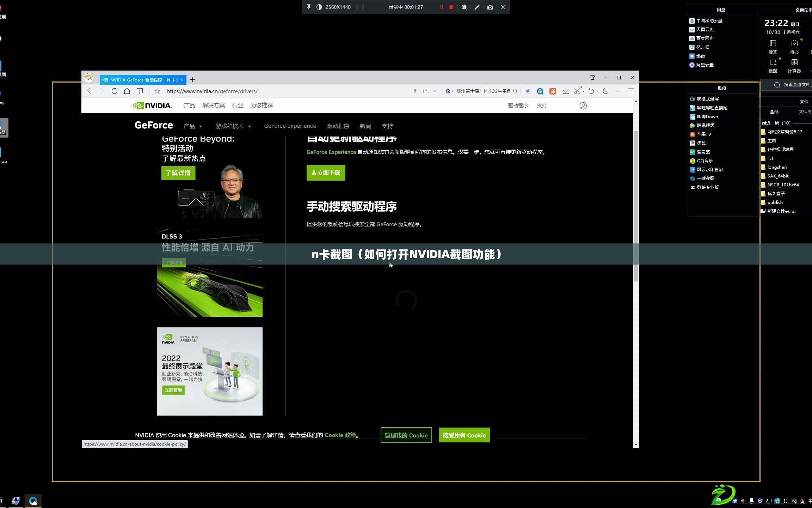
Task: Click 了解详情 under GeForce Beyond
Action: [178, 173]
